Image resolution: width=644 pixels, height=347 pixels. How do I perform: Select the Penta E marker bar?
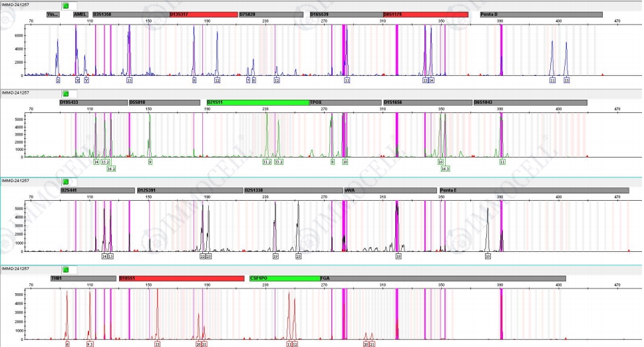pos(534,190)
